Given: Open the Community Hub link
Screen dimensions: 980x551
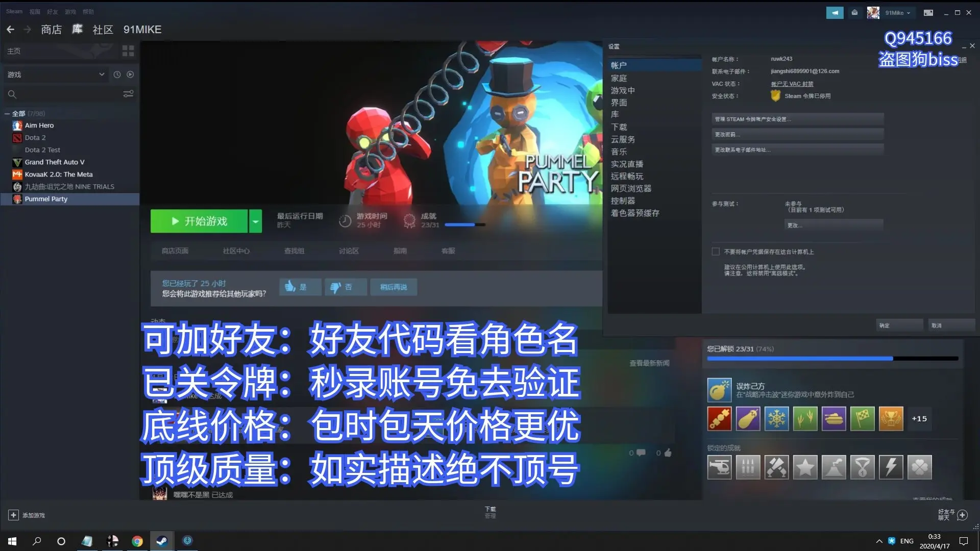Looking at the screenshot, I should 236,251.
